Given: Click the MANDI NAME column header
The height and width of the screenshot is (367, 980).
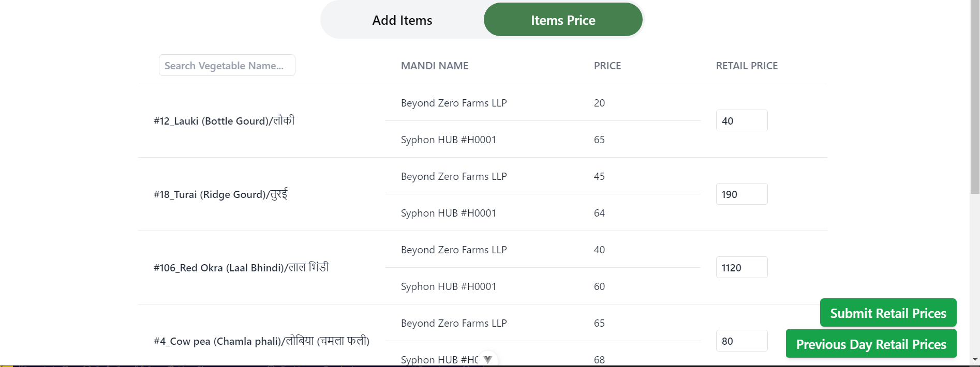Looking at the screenshot, I should (x=434, y=66).
